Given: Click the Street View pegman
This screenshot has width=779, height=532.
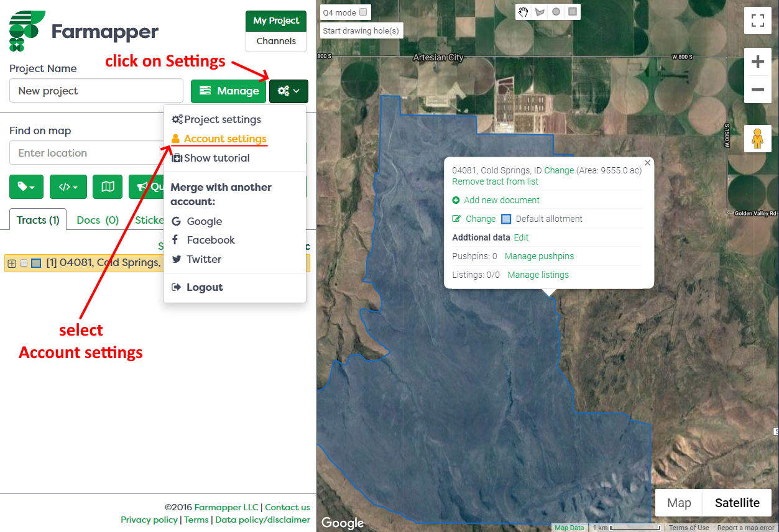Looking at the screenshot, I should (757, 138).
